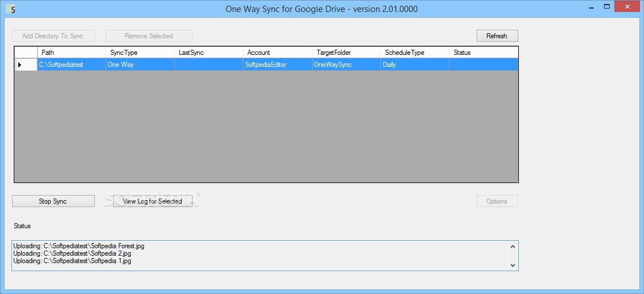644x294 pixels.
Task: Select the Daily schedule type cell
Action: pyautogui.click(x=415, y=65)
